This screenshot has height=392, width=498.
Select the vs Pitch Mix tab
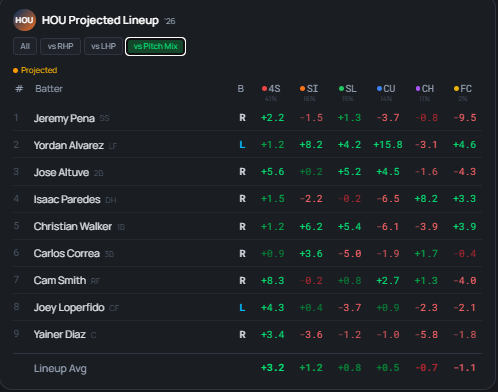(x=155, y=46)
